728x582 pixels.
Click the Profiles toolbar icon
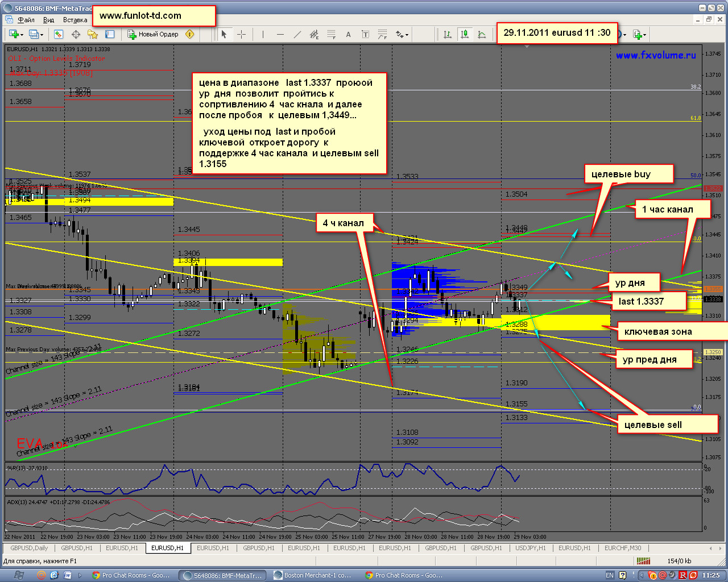tap(34, 34)
